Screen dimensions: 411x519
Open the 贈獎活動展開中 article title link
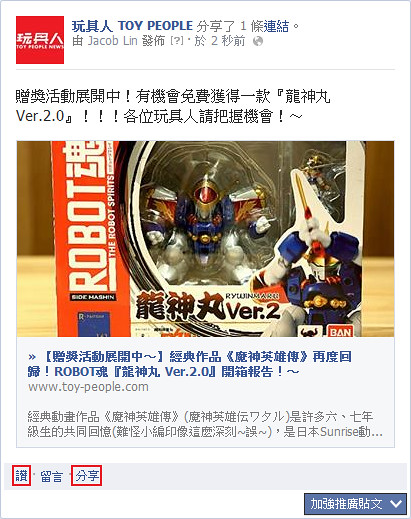tap(189, 364)
